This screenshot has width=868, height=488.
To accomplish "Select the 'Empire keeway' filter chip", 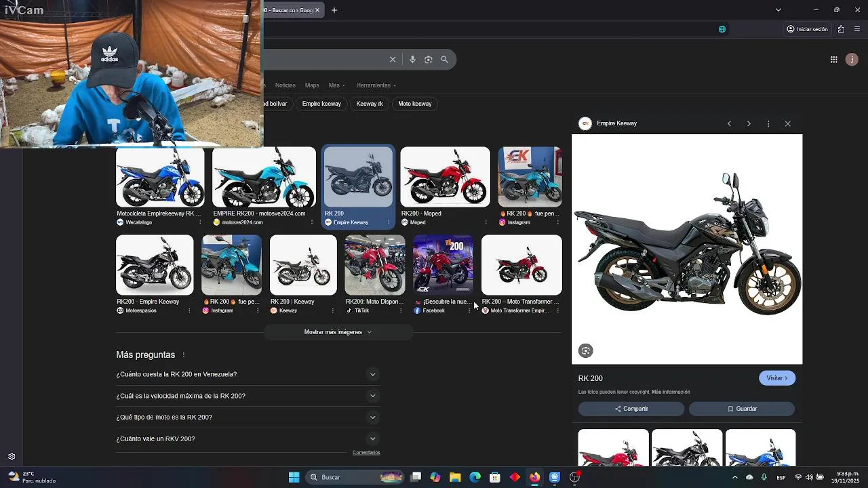I will click(321, 104).
